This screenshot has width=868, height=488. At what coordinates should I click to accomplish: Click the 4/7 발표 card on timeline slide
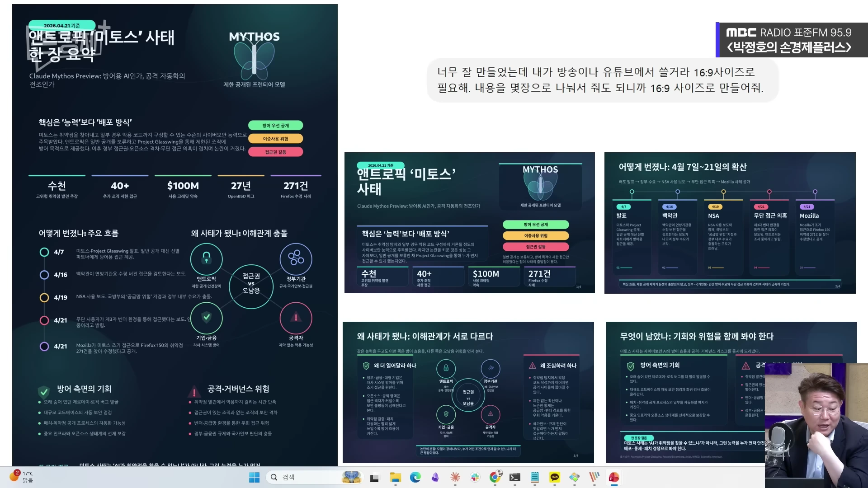632,236
